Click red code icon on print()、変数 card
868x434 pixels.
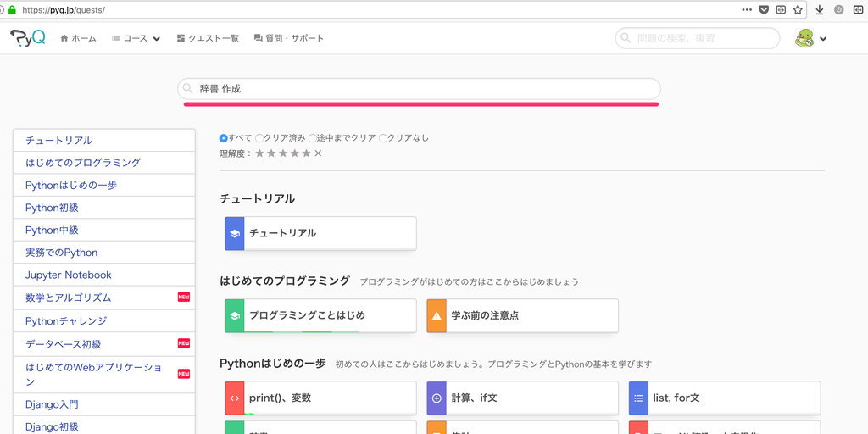(x=235, y=398)
